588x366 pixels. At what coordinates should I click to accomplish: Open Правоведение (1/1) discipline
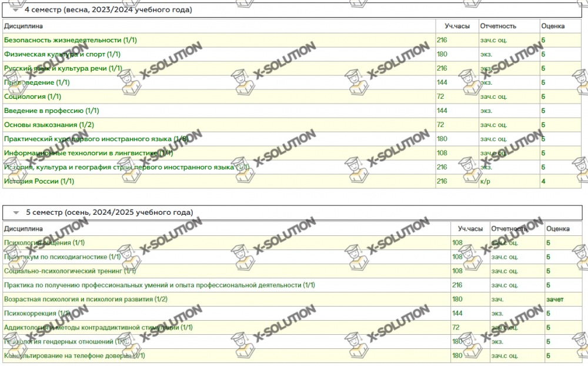coord(36,82)
